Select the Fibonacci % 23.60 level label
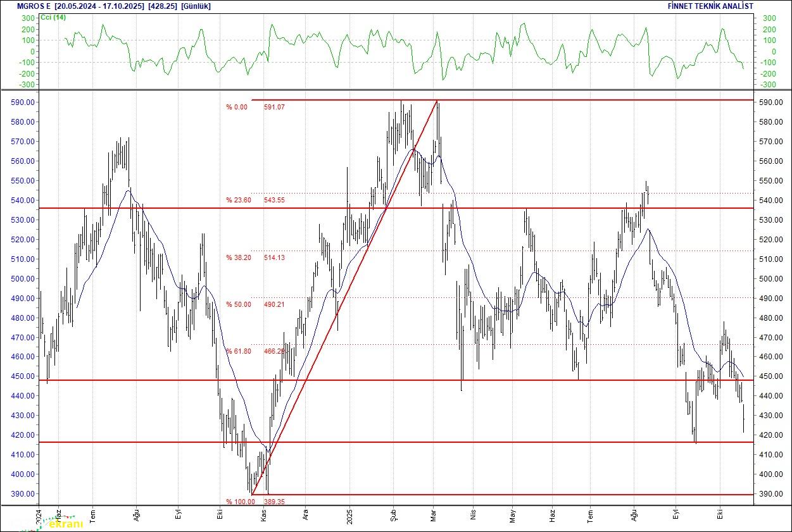The image size is (792, 532). coord(239,201)
